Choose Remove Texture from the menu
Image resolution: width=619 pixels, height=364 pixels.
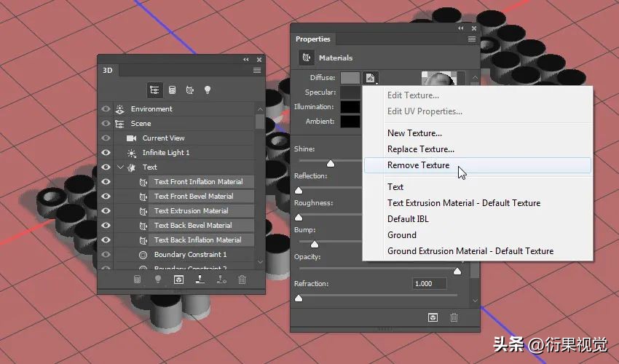[x=418, y=165]
